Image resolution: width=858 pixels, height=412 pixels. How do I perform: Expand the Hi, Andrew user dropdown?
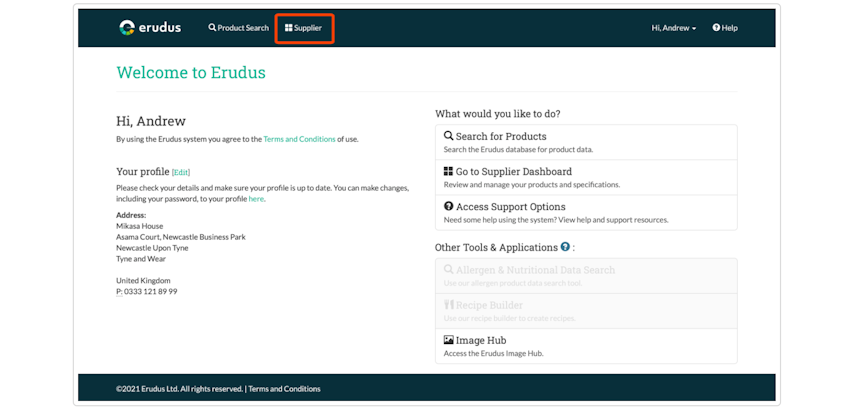pos(674,28)
